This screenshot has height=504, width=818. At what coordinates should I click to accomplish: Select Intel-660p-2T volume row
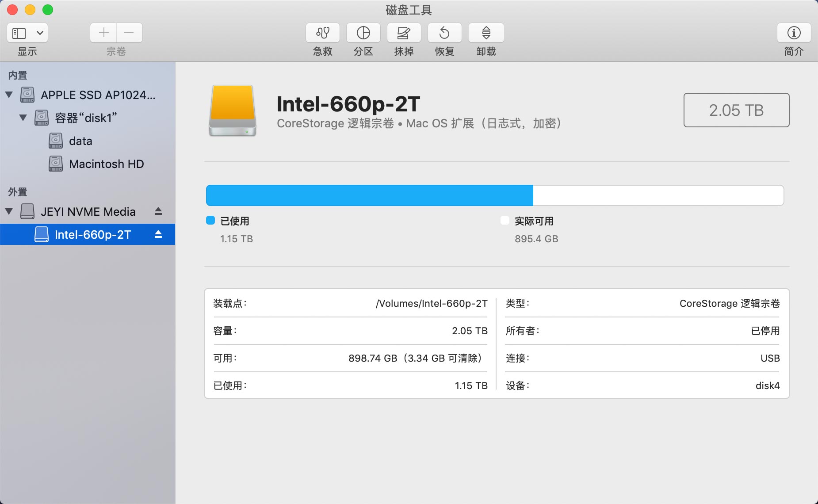[88, 234]
